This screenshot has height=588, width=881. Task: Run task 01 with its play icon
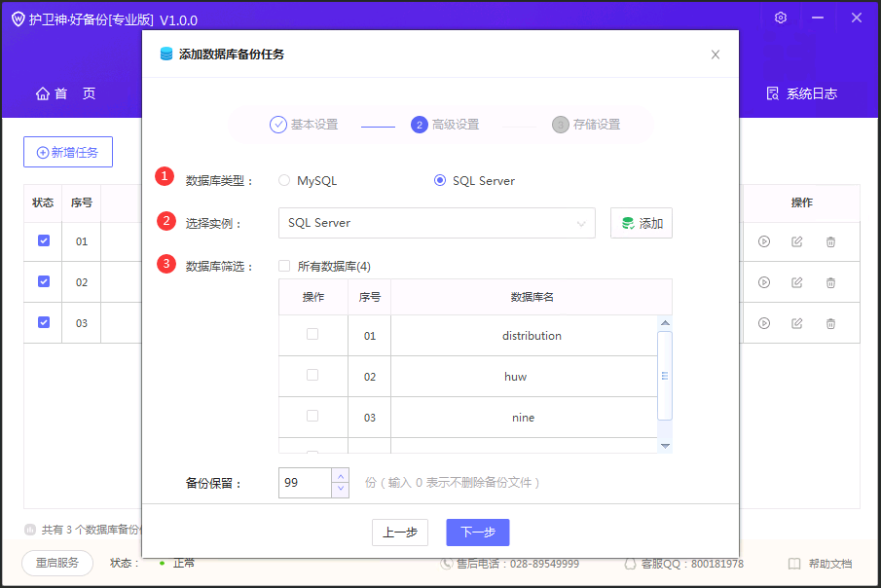(764, 241)
